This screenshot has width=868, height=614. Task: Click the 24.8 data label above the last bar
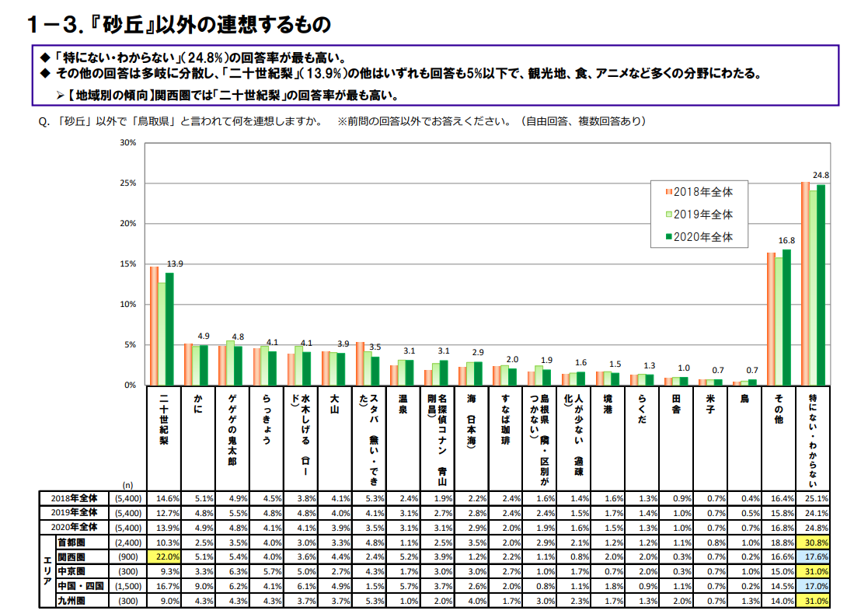pyautogui.click(x=821, y=175)
